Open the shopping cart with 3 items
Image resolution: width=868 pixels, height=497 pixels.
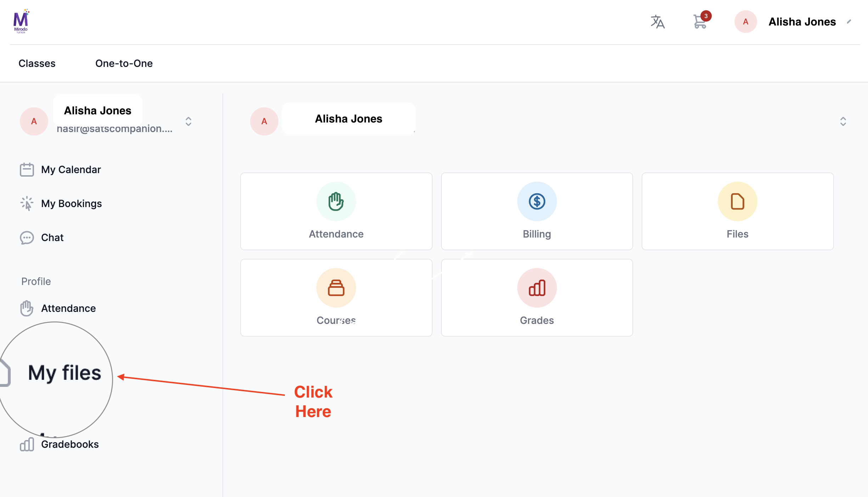click(700, 22)
